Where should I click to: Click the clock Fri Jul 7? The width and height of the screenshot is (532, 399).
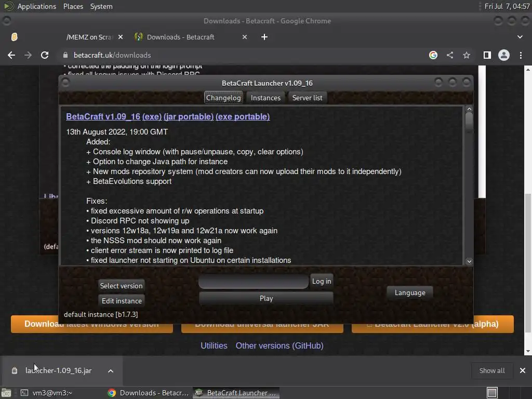pyautogui.click(x=507, y=6)
